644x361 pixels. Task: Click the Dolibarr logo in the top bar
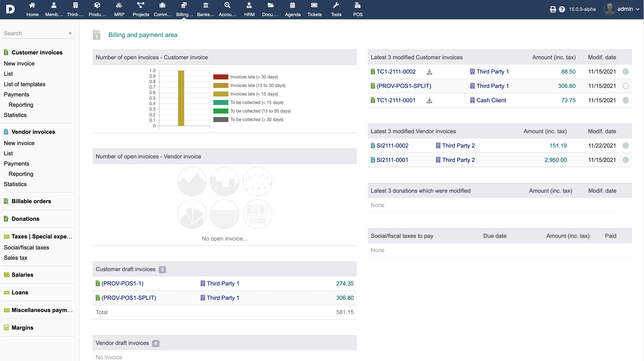pyautogui.click(x=10, y=9)
